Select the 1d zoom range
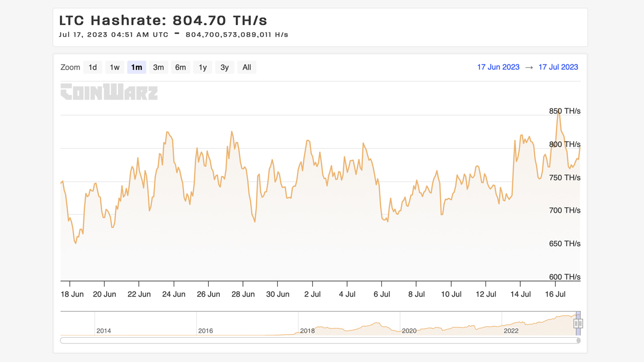Image resolution: width=644 pixels, height=362 pixels. tap(93, 67)
